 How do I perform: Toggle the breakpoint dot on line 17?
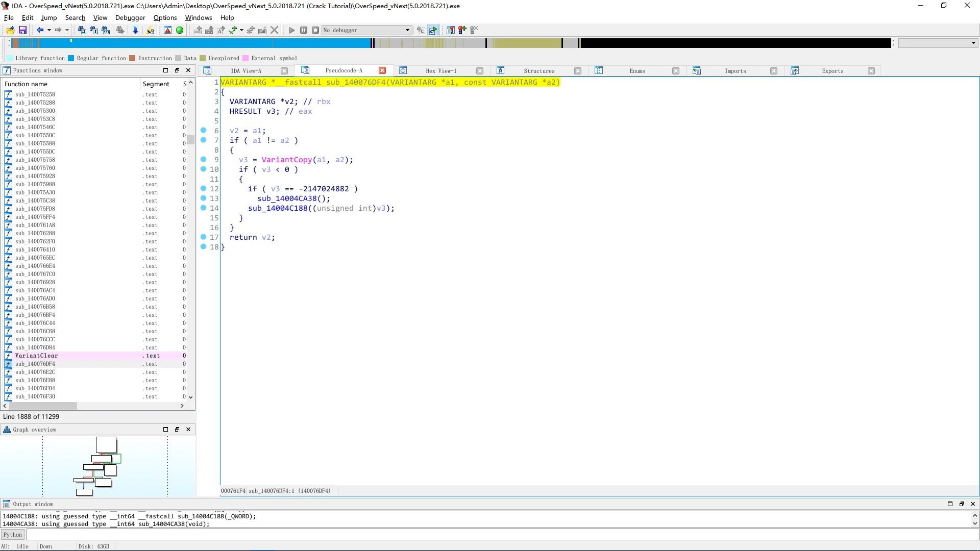coord(203,237)
